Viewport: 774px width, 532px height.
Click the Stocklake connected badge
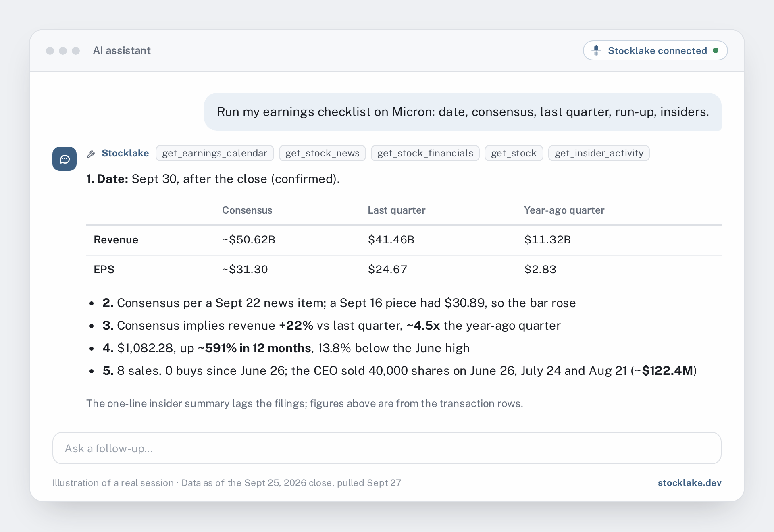pyautogui.click(x=655, y=50)
